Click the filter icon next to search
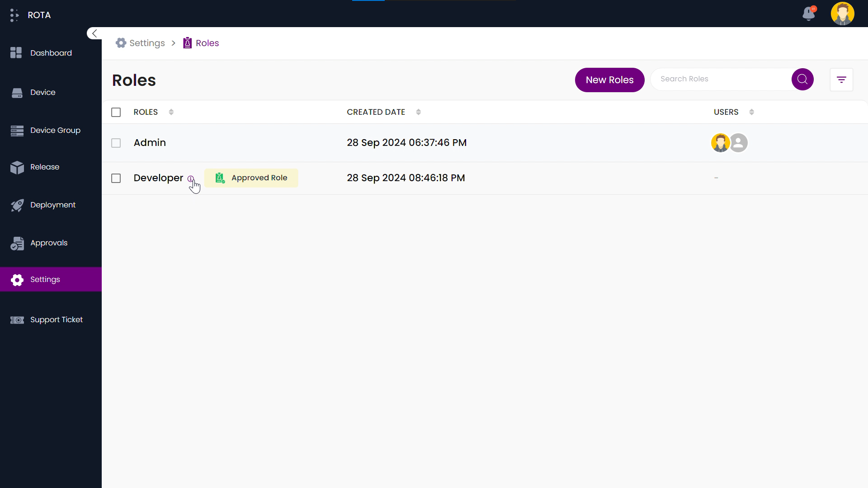This screenshot has height=488, width=868. (842, 79)
